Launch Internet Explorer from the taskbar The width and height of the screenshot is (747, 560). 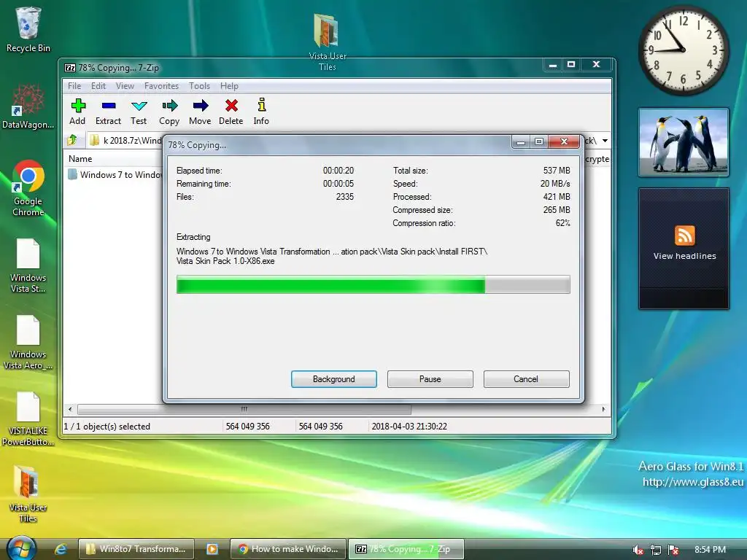[61, 549]
